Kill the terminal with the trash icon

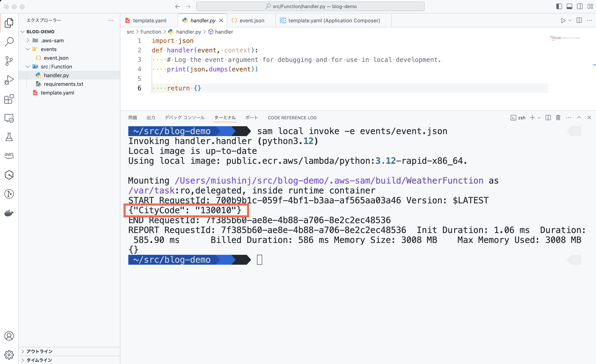[x=558, y=118]
